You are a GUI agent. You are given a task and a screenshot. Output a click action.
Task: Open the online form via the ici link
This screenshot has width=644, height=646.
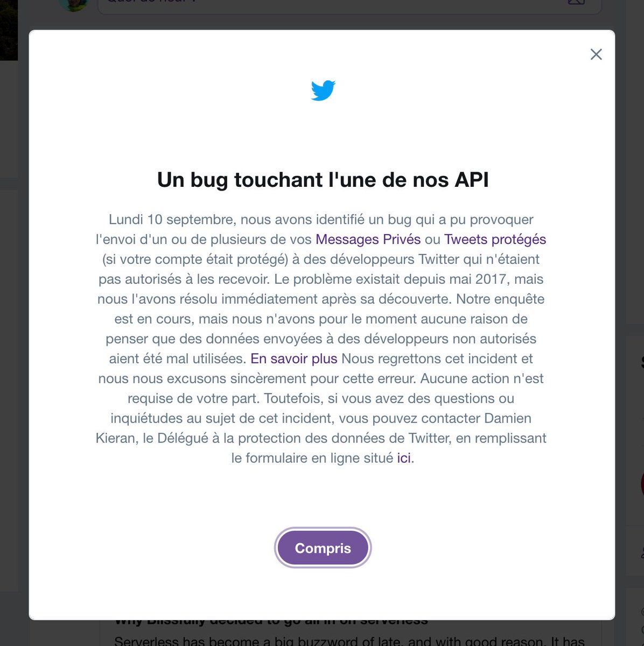pyautogui.click(x=404, y=458)
